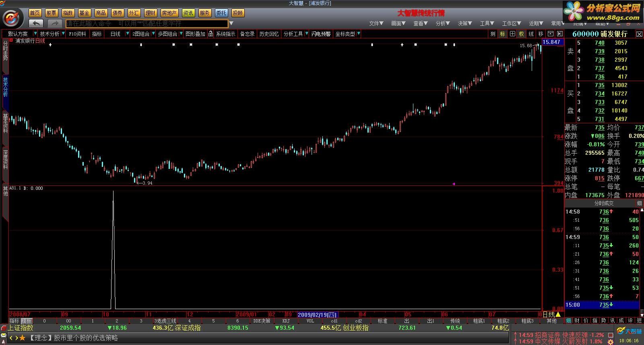
Task: Toggle the 测 measure tool
Action: (493, 34)
